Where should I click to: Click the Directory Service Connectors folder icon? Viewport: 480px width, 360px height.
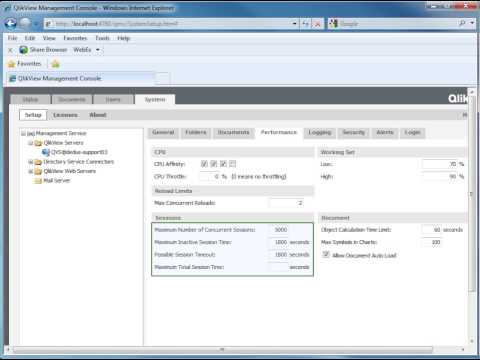pyautogui.click(x=38, y=162)
